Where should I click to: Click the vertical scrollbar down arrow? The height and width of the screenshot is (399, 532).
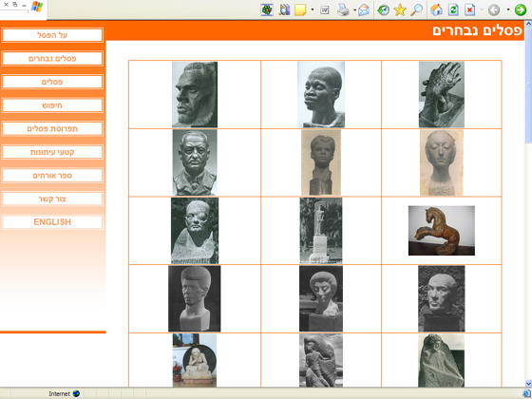(x=528, y=384)
